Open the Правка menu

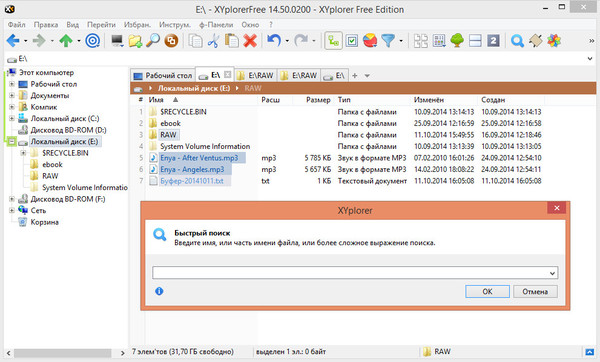[46, 24]
